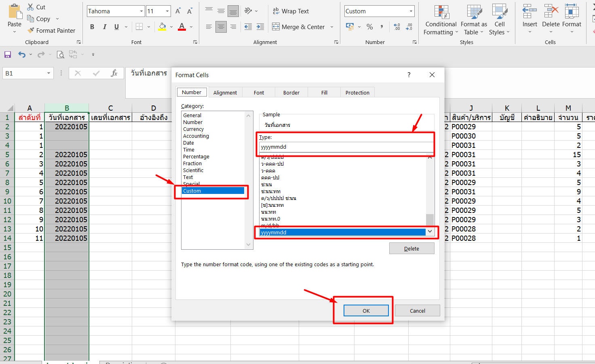
Task: Expand the Merge & Center dropdown arrow
Action: click(332, 27)
